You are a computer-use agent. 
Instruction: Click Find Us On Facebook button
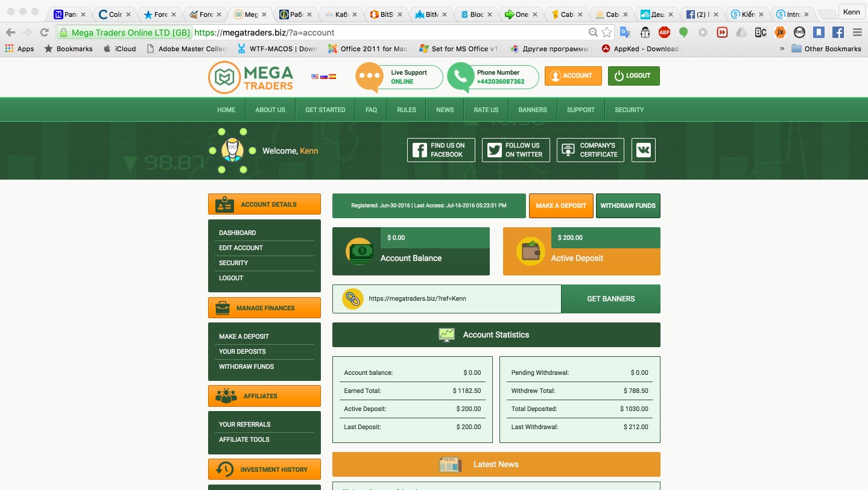[441, 150]
